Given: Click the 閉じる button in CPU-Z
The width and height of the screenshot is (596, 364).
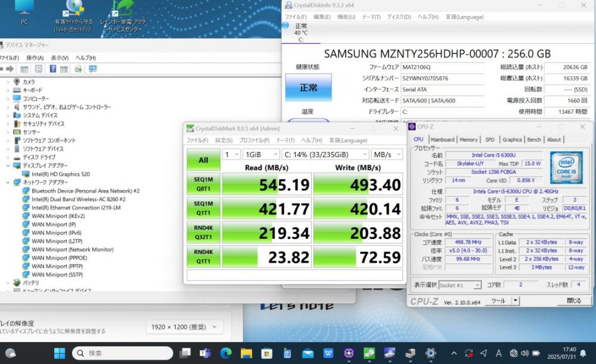Looking at the screenshot, I should [574, 300].
